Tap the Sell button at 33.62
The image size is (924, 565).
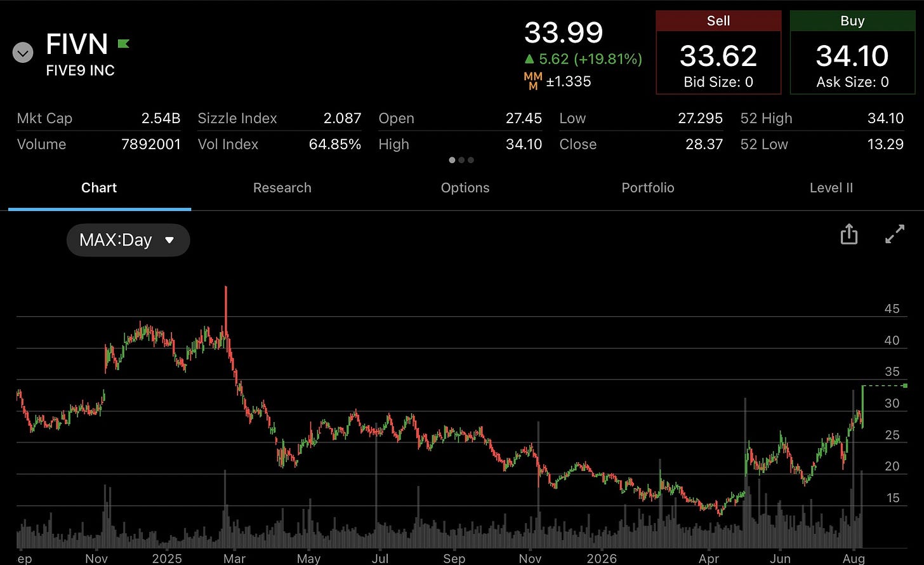coord(718,52)
